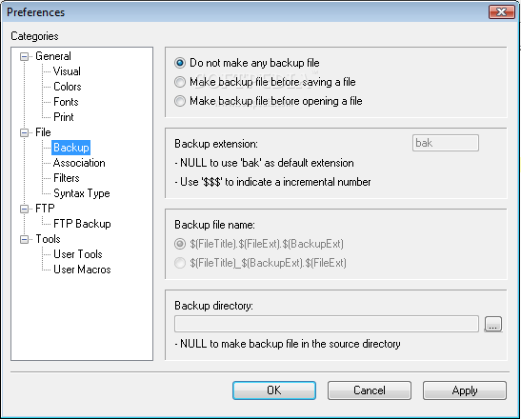
Task: Select $(FileTitle).$(FileExt).$(BackupExt) naming option
Action: pyautogui.click(x=259, y=244)
